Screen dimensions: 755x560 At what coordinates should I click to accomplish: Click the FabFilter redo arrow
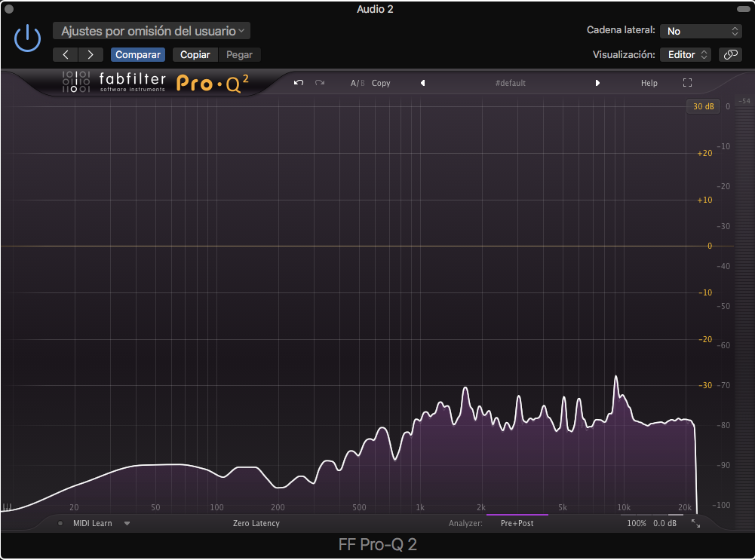[x=320, y=83]
